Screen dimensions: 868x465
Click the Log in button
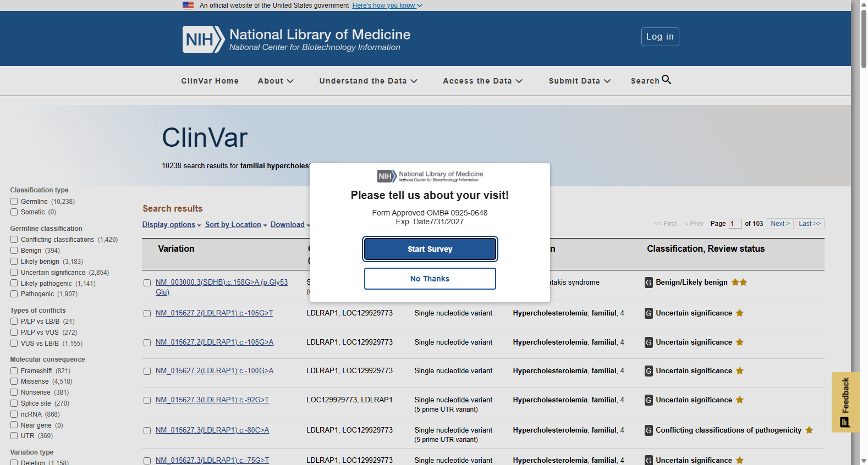pyautogui.click(x=660, y=37)
